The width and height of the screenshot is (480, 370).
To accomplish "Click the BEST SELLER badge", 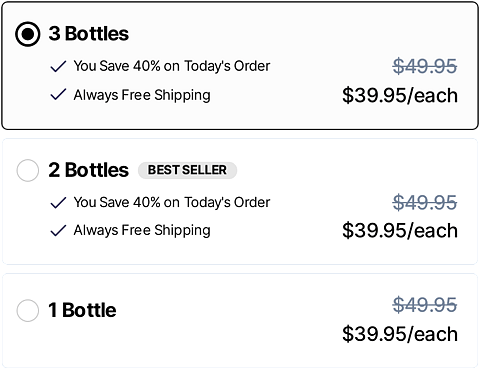I will [187, 170].
